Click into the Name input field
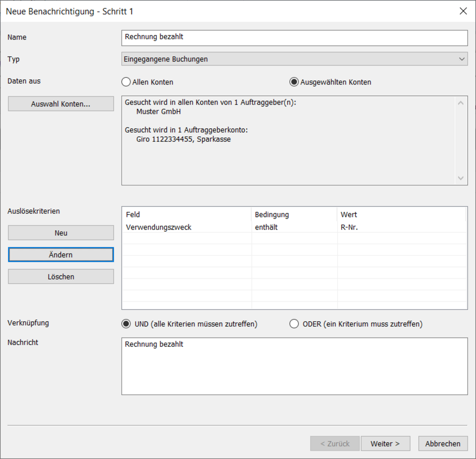The height and width of the screenshot is (459, 476). click(294, 38)
